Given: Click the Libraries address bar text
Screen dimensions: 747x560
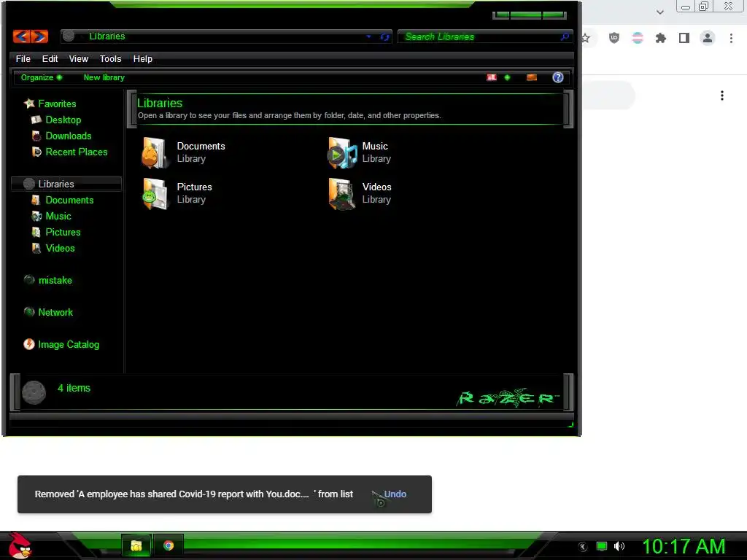Looking at the screenshot, I should click(x=107, y=36).
